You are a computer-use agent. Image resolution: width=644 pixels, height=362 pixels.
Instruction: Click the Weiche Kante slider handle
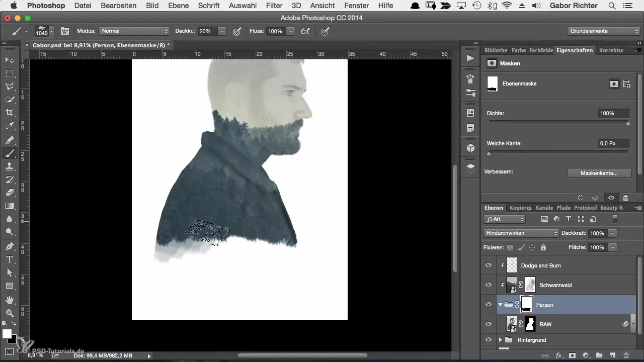489,154
